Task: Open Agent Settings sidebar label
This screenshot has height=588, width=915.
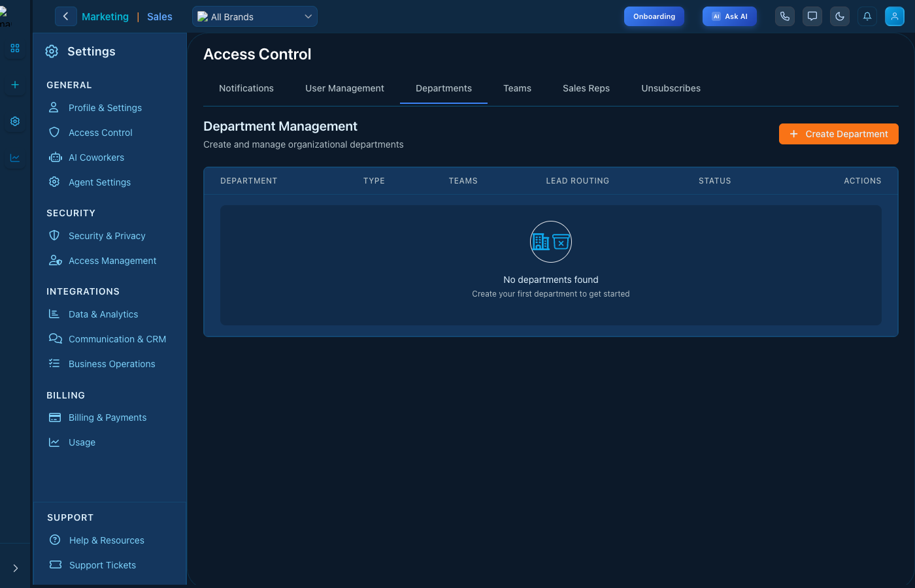Action: tap(99, 182)
